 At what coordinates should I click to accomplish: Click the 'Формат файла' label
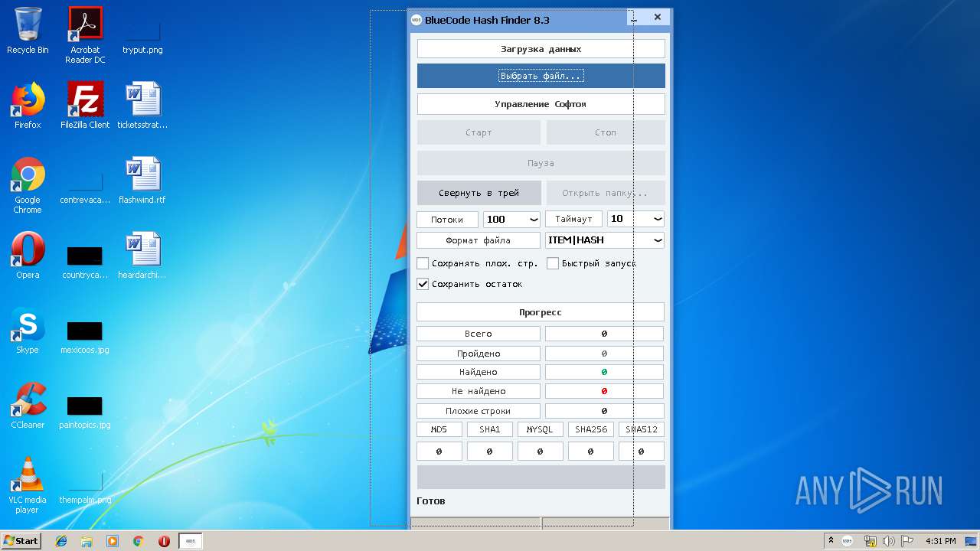pyautogui.click(x=479, y=240)
